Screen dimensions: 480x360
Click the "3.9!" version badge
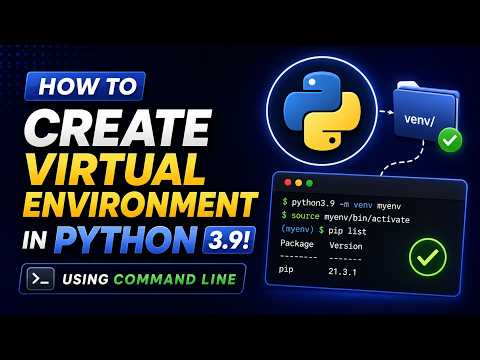pos(229,240)
